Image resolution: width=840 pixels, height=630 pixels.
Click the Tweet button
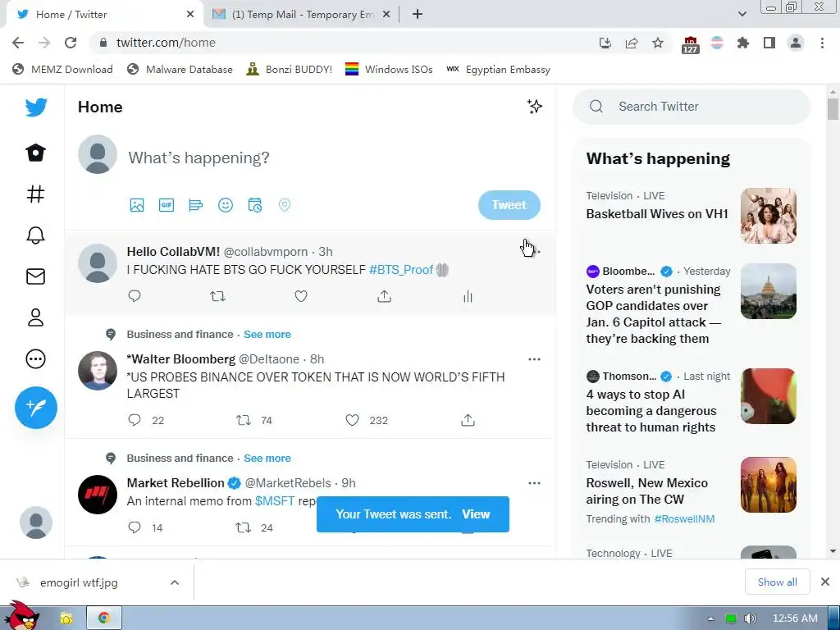coord(509,205)
